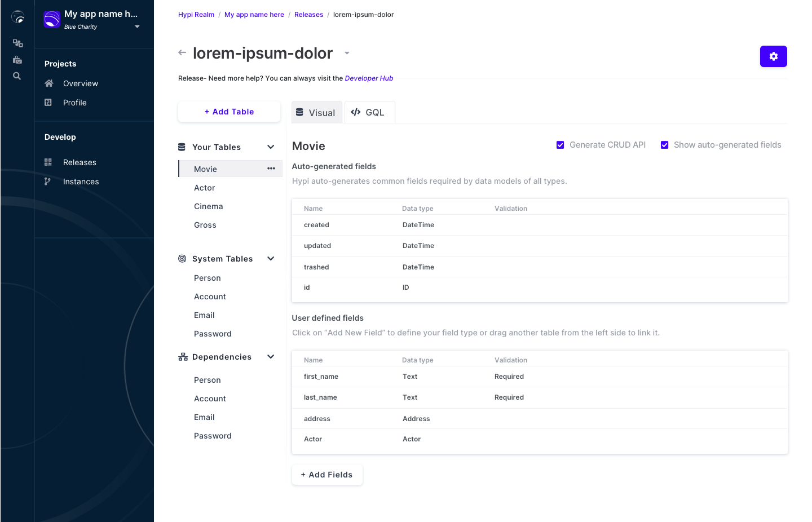Open the app name dropdown arrow
812x522 pixels.
click(x=137, y=26)
